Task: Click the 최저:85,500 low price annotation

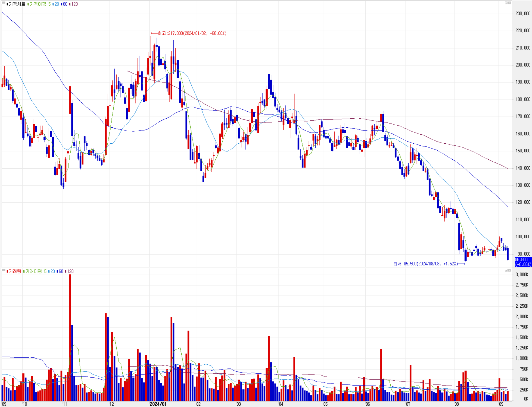Action: pos(426,264)
